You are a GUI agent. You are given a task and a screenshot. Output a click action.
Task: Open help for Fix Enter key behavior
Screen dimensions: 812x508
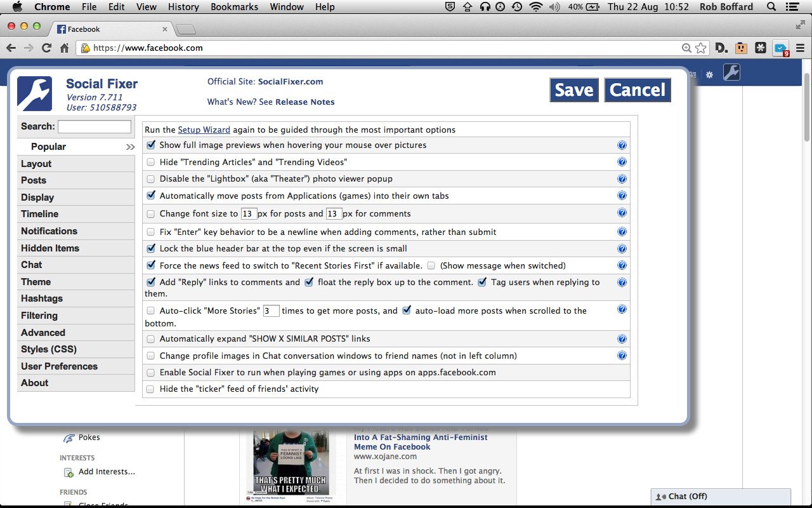coord(622,232)
